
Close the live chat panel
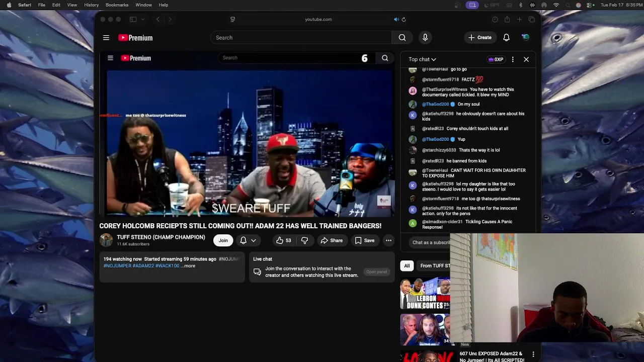tap(526, 59)
